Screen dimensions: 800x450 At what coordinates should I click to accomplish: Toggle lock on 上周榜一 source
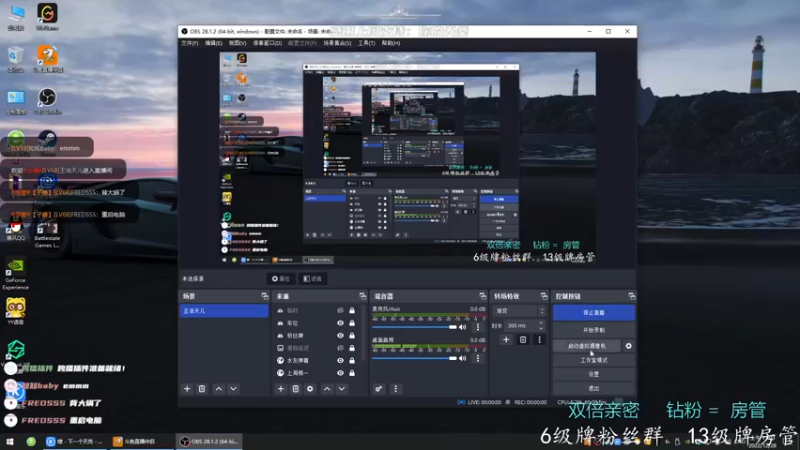tap(352, 373)
